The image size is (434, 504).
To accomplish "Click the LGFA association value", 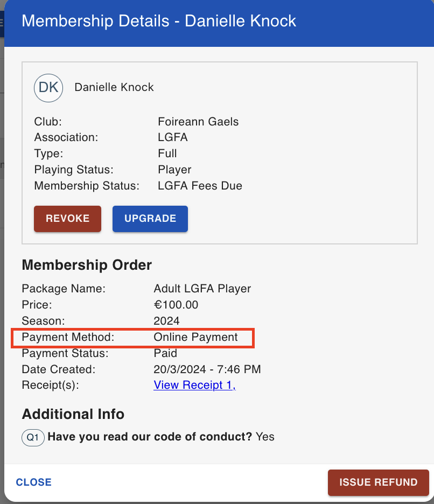I will (173, 137).
